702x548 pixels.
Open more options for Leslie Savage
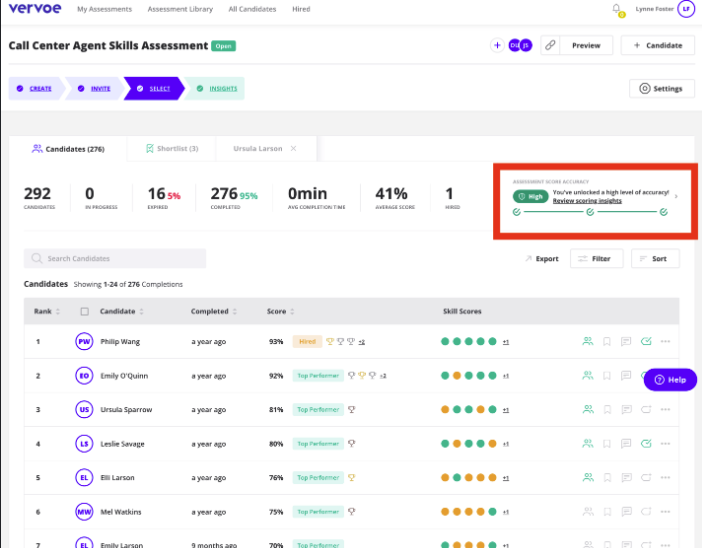[665, 443]
